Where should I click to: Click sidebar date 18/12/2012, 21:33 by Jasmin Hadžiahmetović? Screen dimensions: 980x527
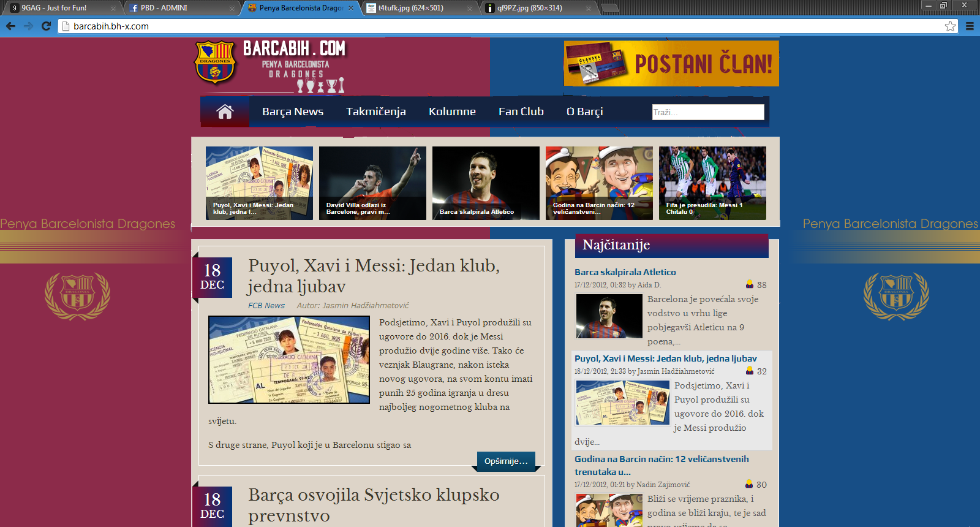644,371
